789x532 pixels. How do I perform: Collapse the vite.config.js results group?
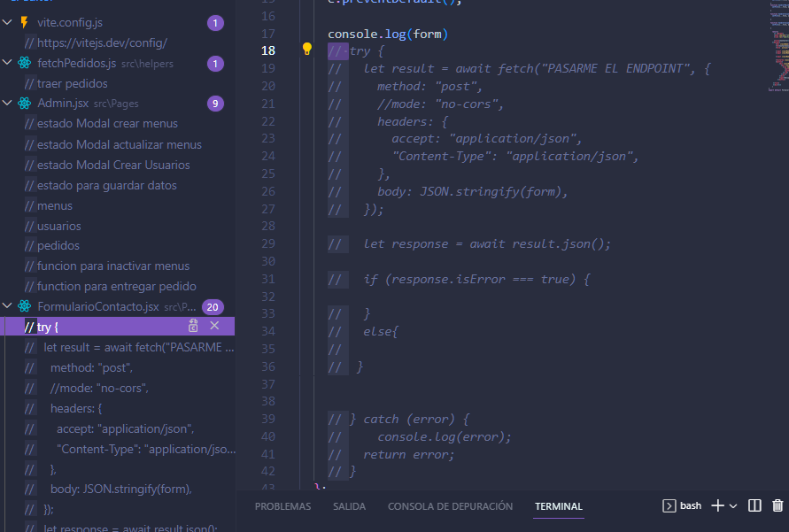click(x=7, y=22)
